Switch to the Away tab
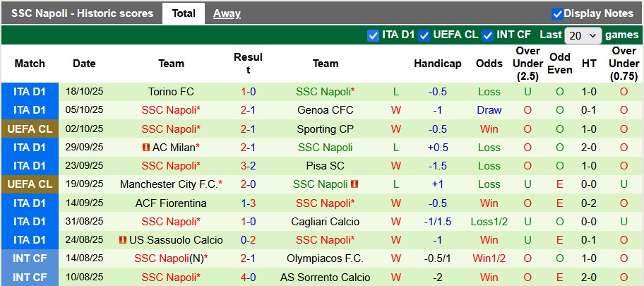The height and width of the screenshot is (286, 644). click(227, 13)
